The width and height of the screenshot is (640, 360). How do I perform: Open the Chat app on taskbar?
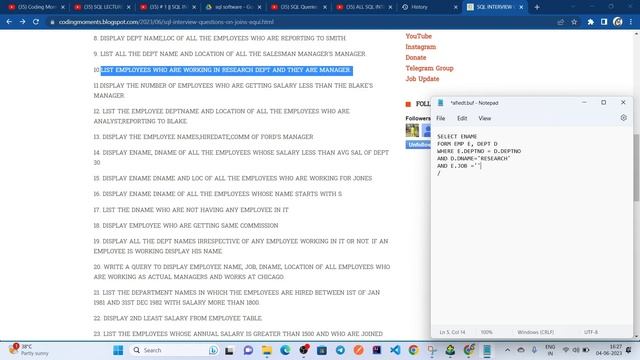248,350
